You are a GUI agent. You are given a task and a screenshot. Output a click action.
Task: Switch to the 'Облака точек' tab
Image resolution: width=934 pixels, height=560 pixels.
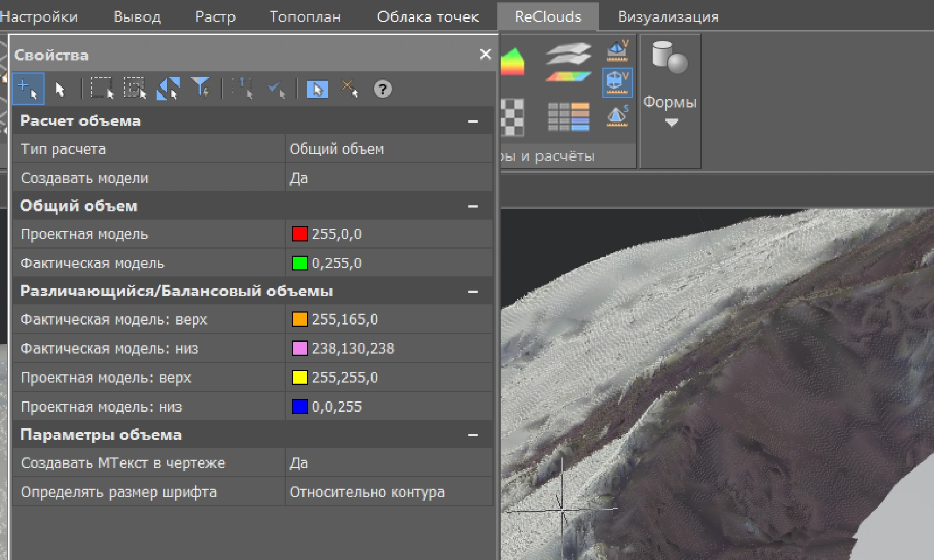[x=427, y=17]
